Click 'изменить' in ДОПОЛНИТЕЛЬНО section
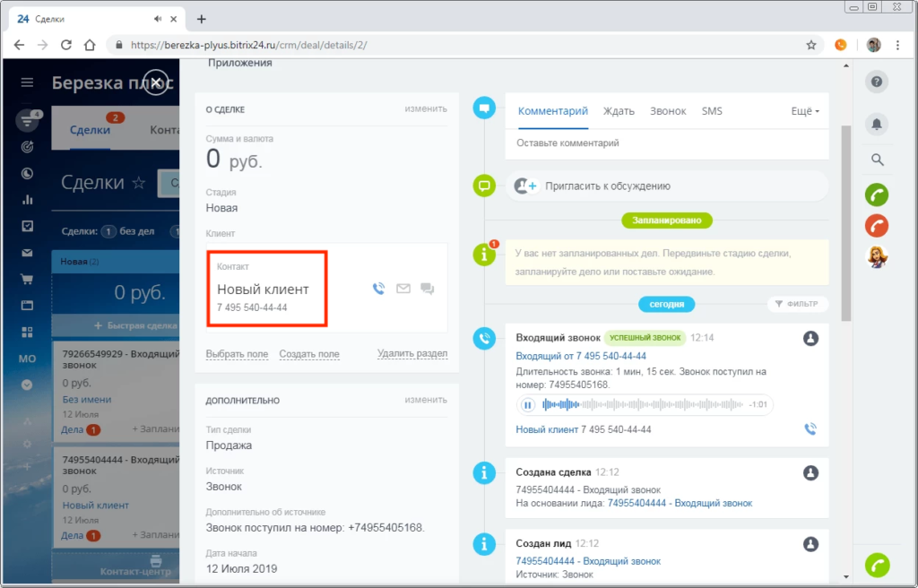 pos(426,400)
